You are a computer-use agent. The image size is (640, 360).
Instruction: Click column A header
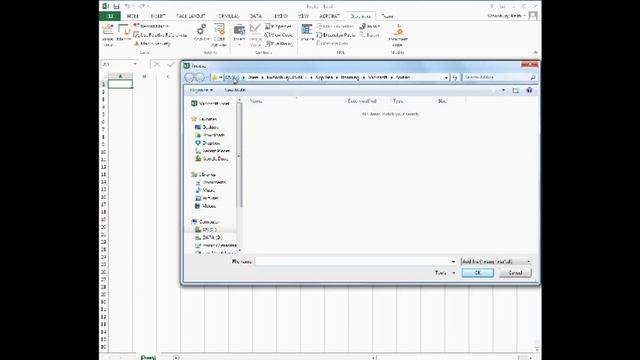coord(120,76)
